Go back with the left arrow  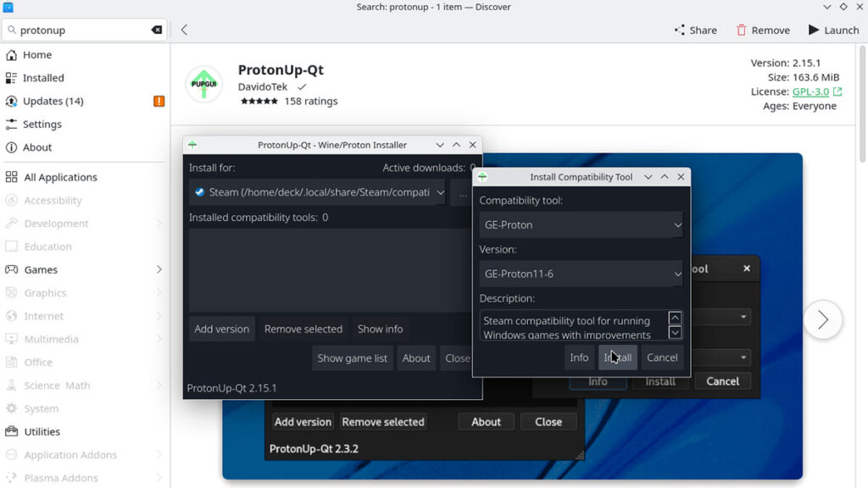coord(184,30)
